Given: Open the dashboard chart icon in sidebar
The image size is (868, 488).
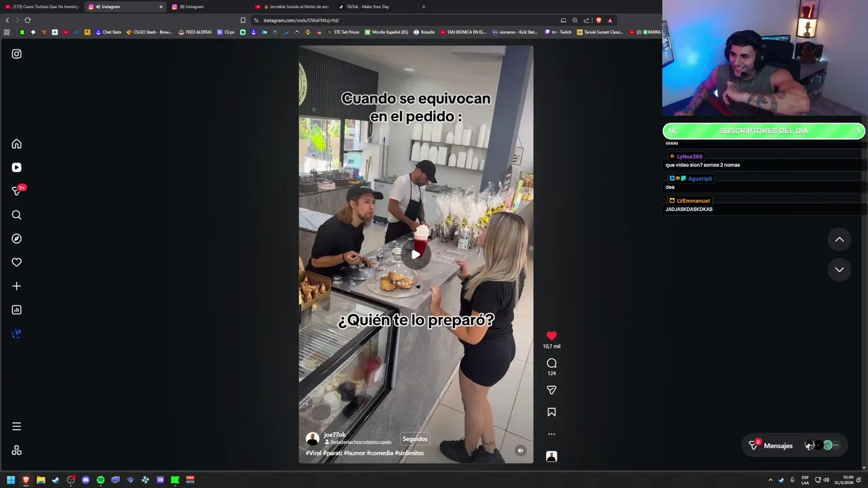Looking at the screenshot, I should point(16,310).
